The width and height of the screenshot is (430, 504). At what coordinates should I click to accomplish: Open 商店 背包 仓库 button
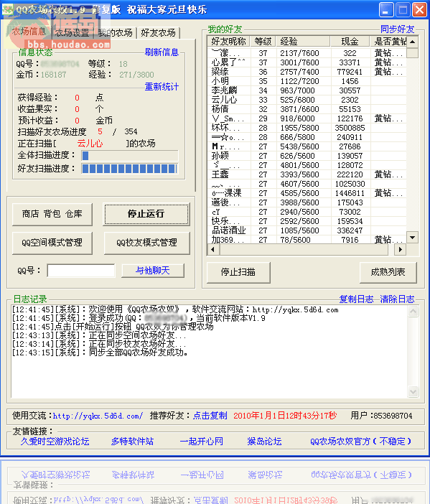[x=52, y=214]
